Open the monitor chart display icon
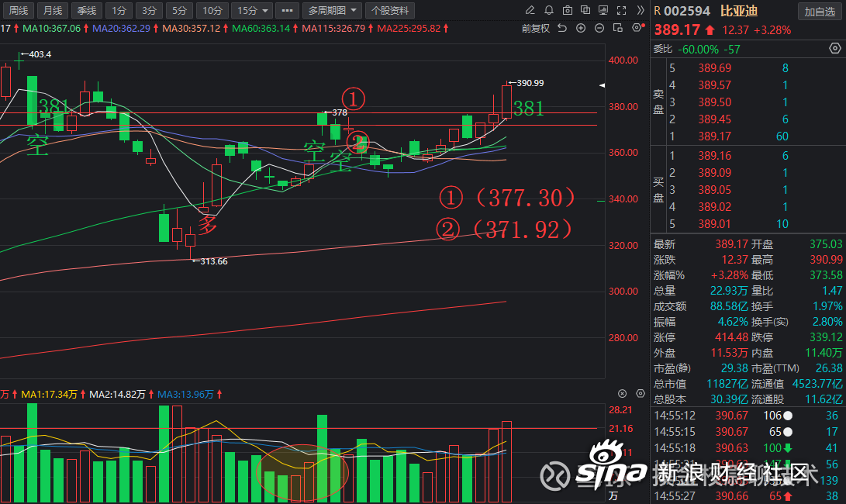 tap(603, 10)
